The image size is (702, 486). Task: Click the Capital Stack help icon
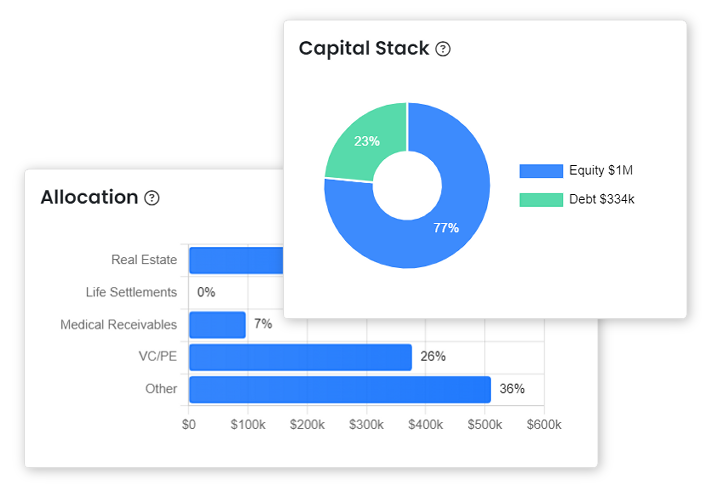(443, 49)
